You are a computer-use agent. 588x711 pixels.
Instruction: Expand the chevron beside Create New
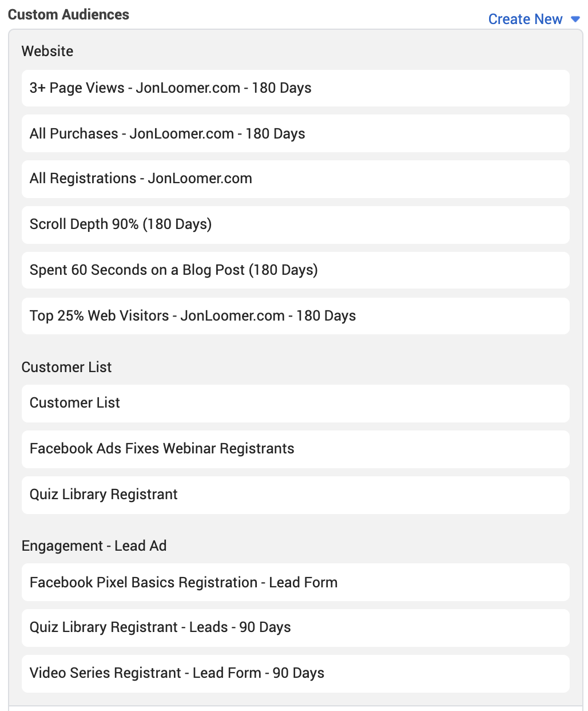pos(574,19)
